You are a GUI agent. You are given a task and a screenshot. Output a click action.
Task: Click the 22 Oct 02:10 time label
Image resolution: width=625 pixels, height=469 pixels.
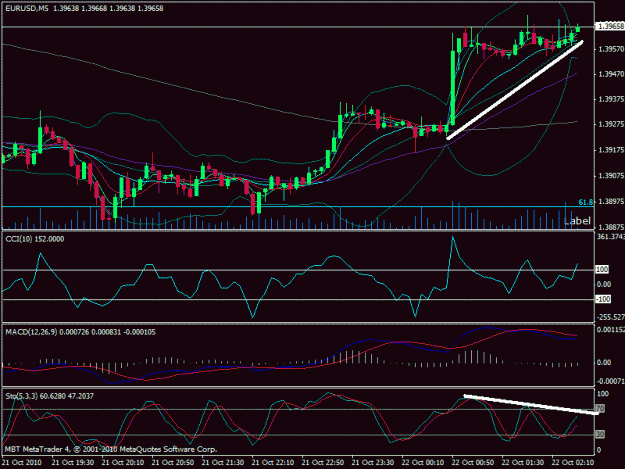tap(573, 462)
